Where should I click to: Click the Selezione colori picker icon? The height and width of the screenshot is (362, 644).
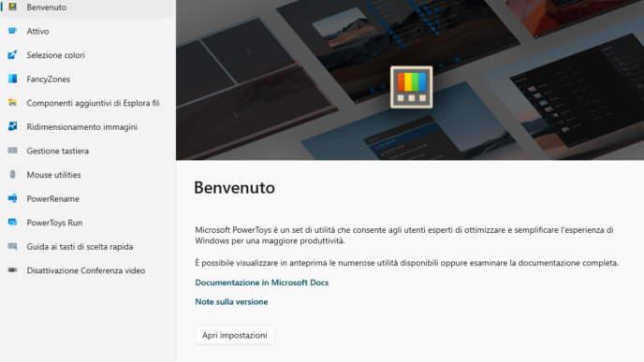(x=13, y=54)
